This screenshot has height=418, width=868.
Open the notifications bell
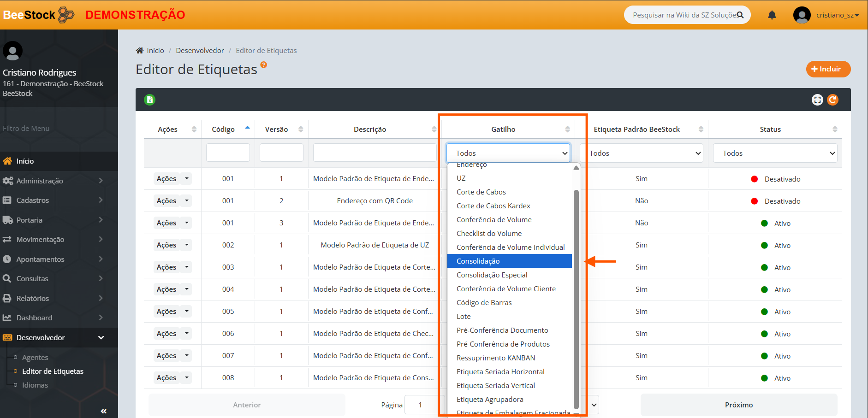772,15
